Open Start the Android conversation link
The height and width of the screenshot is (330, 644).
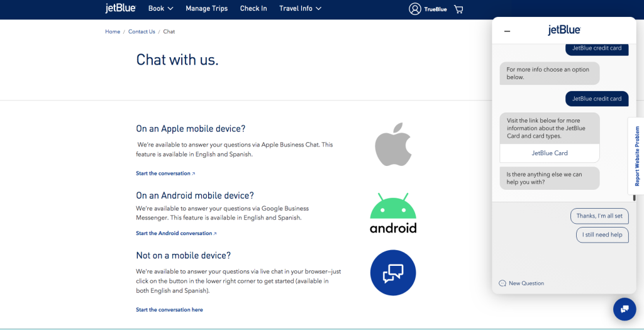coord(175,233)
